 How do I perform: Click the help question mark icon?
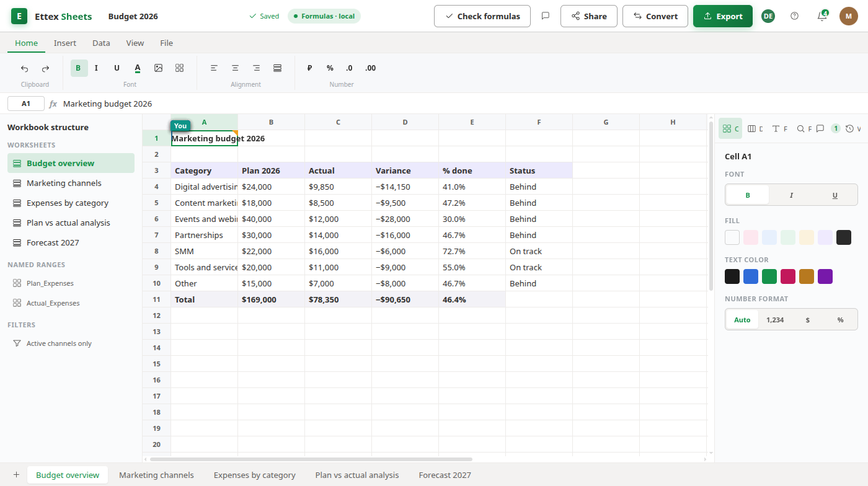(795, 16)
